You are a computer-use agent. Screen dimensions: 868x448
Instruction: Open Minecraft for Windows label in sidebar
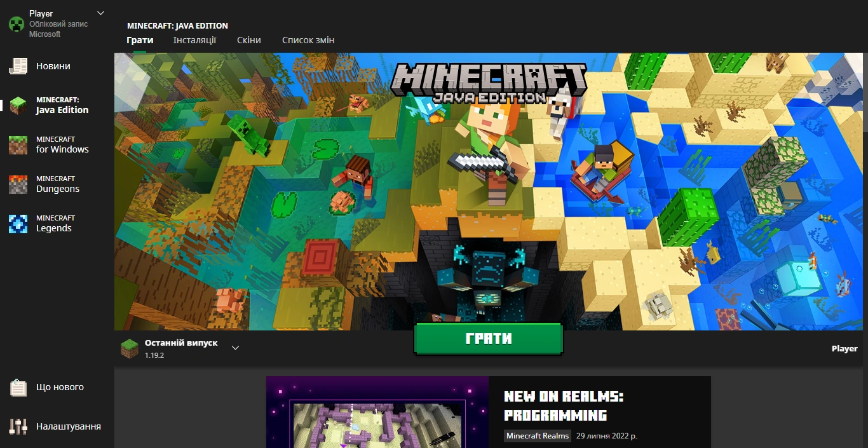pyautogui.click(x=62, y=145)
